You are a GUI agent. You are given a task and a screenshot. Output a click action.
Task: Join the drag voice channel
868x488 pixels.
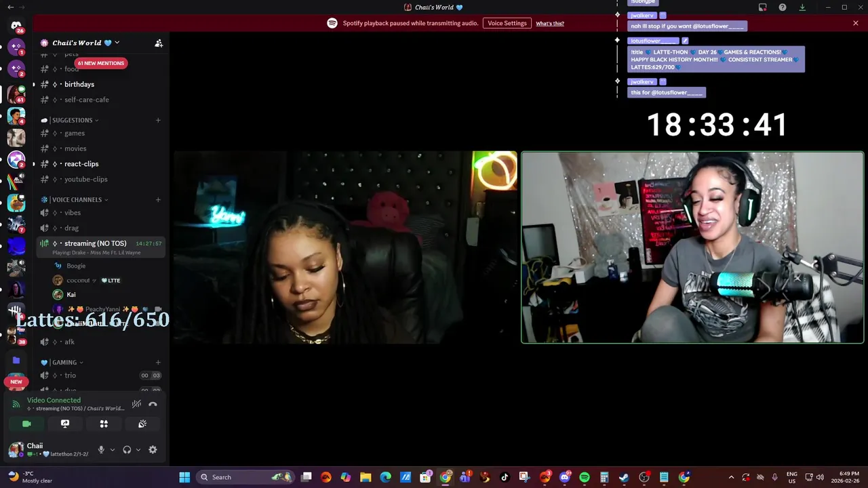pos(100,228)
